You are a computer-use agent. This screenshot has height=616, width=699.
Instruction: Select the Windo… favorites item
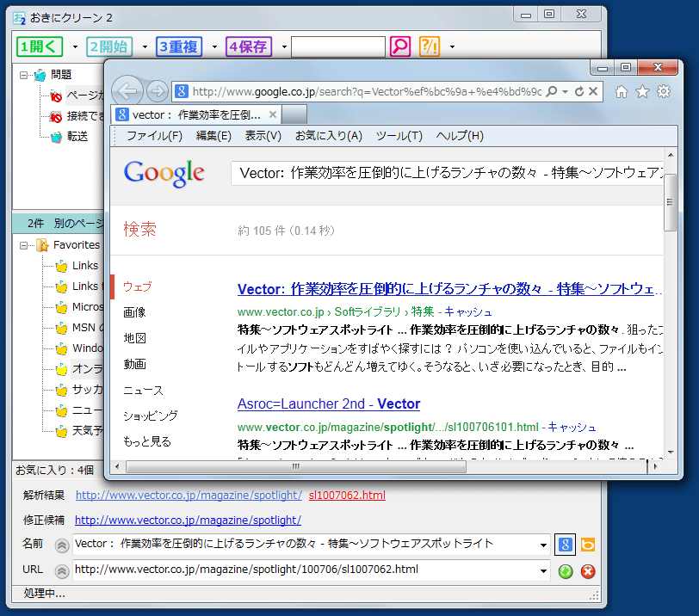click(88, 348)
